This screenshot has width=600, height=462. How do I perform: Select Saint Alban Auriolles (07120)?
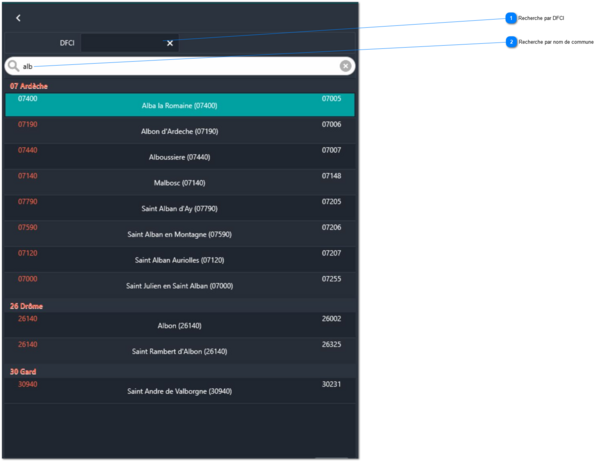click(x=180, y=260)
